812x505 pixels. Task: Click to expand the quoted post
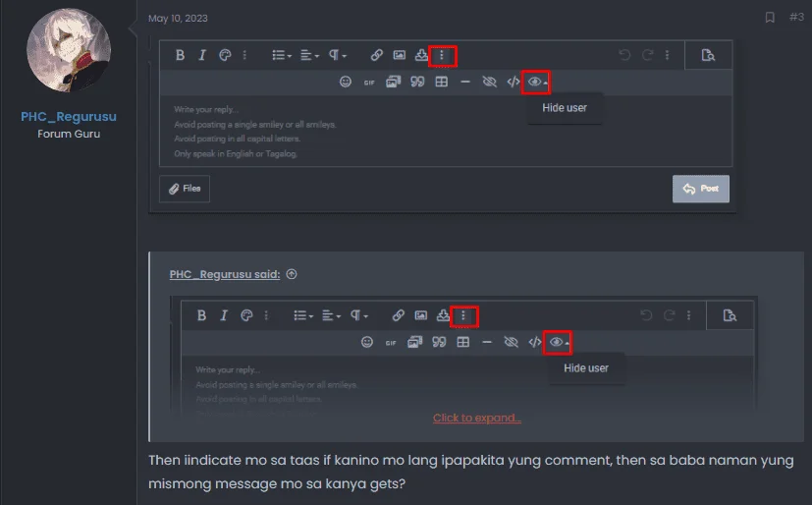[477, 418]
